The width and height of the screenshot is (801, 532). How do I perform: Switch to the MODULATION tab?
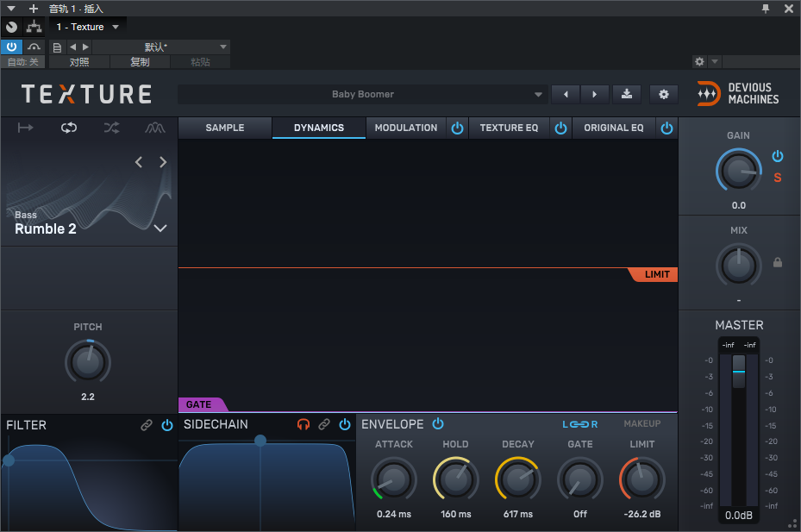[x=406, y=128]
